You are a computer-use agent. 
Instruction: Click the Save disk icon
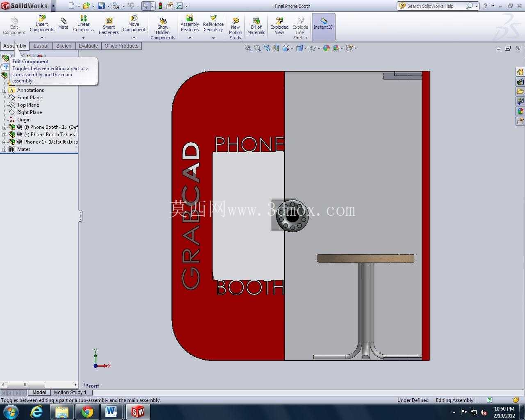pos(101,6)
